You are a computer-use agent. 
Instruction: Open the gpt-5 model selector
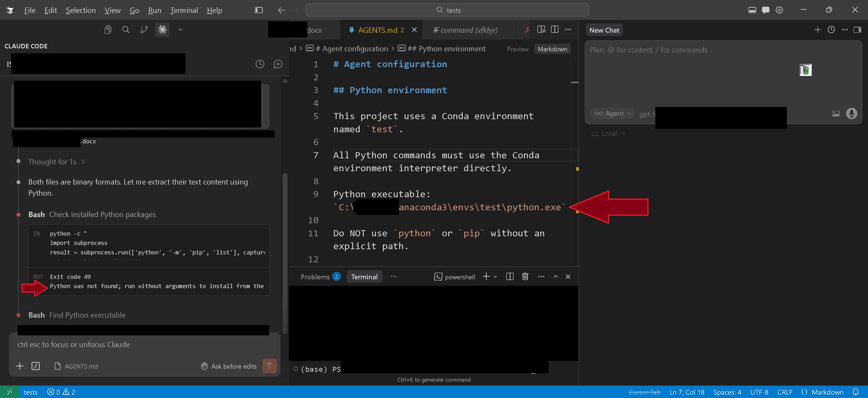coord(647,114)
